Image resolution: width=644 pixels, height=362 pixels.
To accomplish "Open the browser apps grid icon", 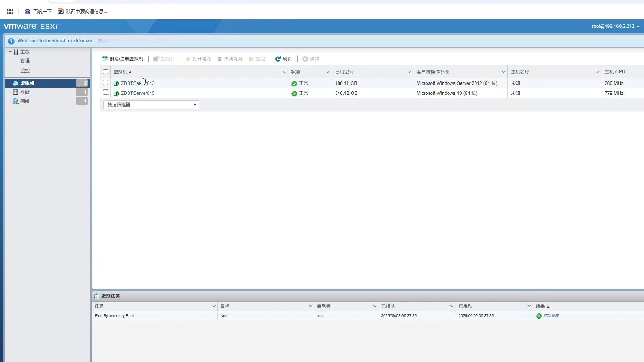I will click(10, 11).
